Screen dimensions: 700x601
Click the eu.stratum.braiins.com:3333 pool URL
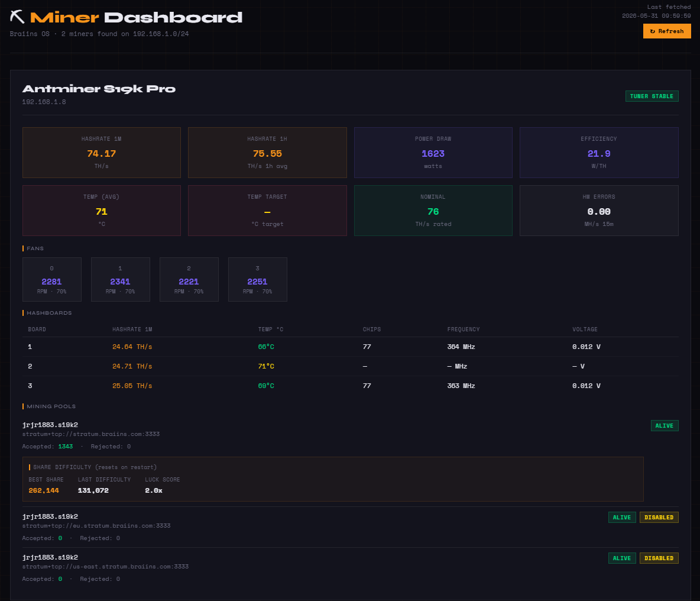point(96,526)
